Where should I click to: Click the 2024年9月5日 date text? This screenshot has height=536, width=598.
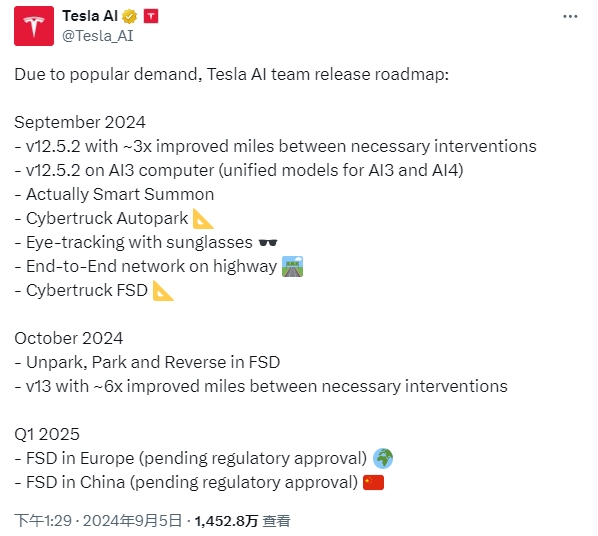click(x=132, y=521)
